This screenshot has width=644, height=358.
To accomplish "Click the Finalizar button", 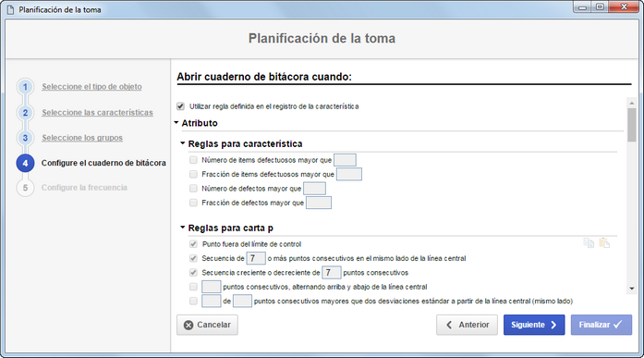I will click(x=601, y=325).
